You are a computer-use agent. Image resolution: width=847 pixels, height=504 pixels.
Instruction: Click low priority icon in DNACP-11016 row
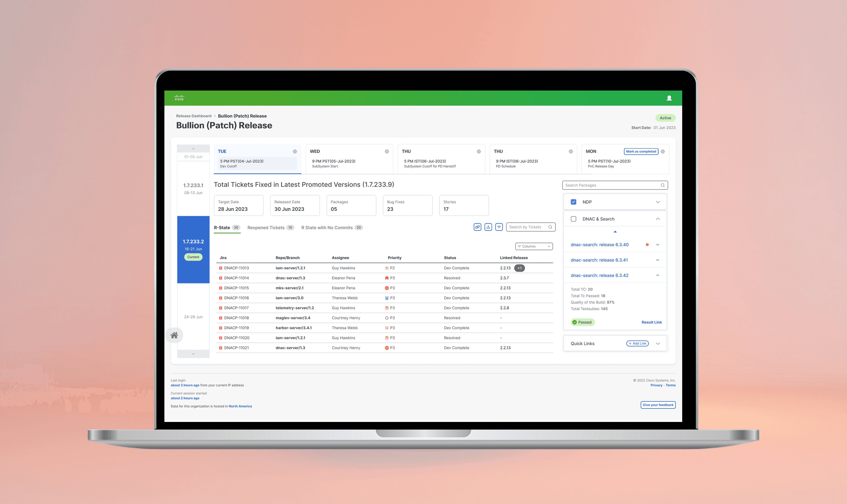tap(387, 298)
